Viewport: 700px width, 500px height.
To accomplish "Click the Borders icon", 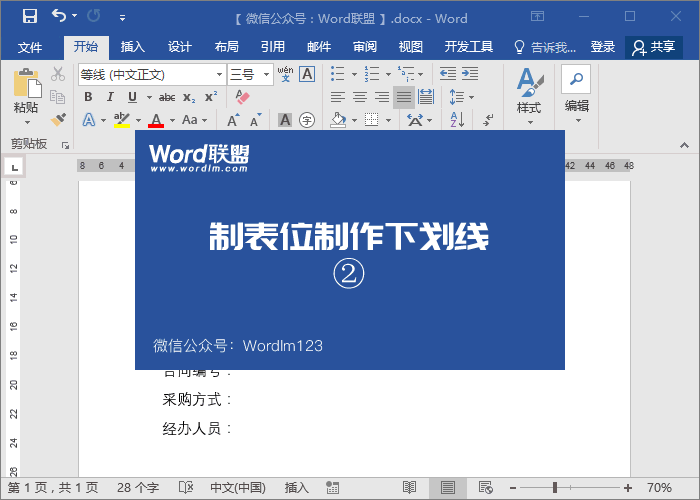I will click(x=371, y=120).
